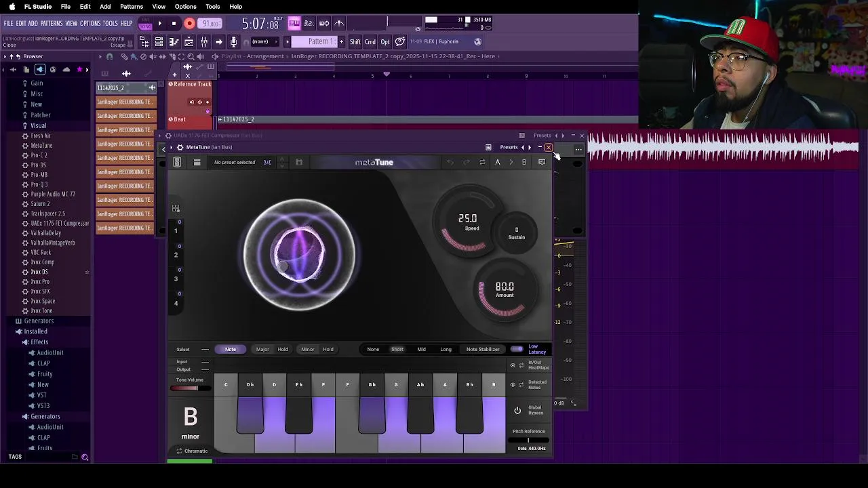The image size is (868, 488).
Task: Click the Speed knob showing 25.0
Action: click(468, 222)
